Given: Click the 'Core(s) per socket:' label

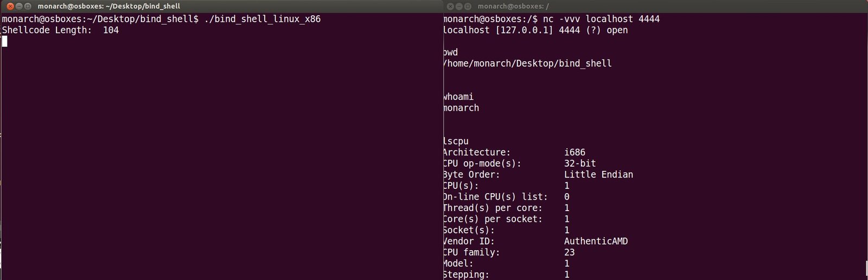Looking at the screenshot, I should point(493,219).
